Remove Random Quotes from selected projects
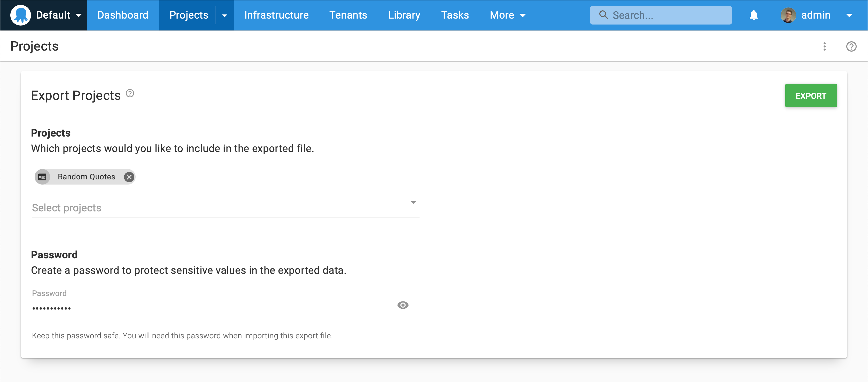868x382 pixels. coord(129,177)
